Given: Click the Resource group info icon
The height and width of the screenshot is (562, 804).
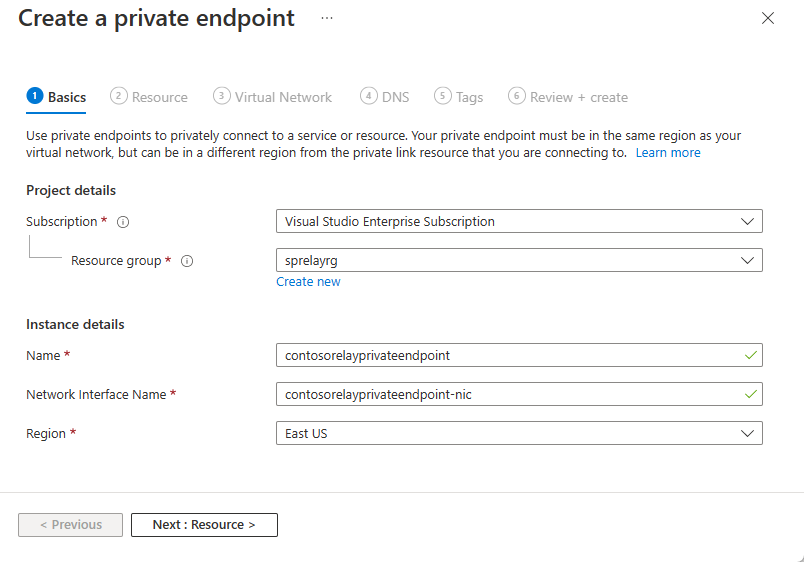Looking at the screenshot, I should coord(186,261).
